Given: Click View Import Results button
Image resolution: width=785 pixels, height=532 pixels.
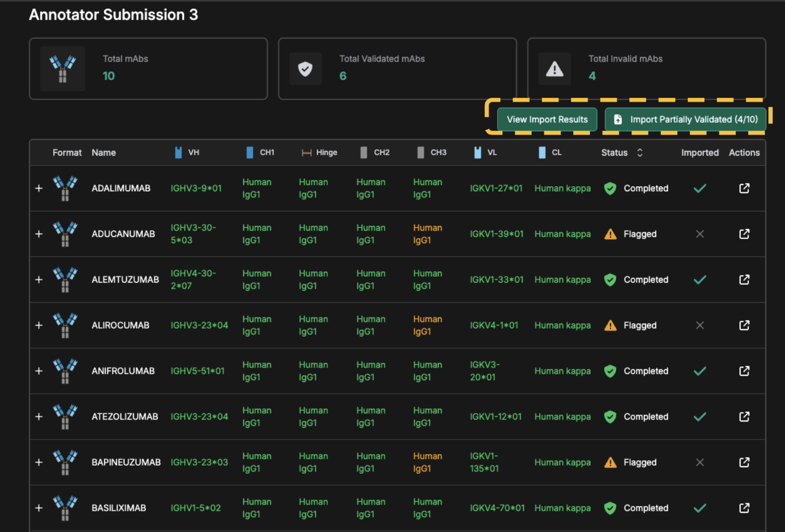Looking at the screenshot, I should (547, 120).
